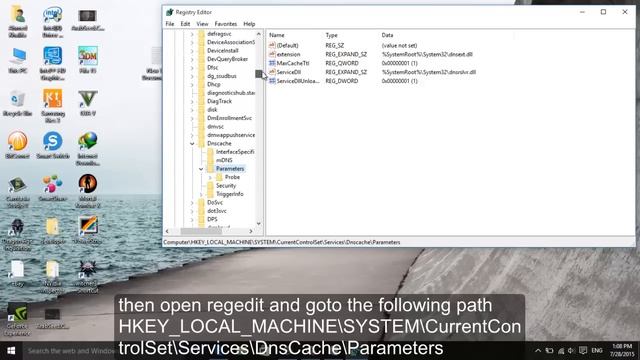Image resolution: width=640 pixels, height=360 pixels.
Task: Select the (Default) value icon
Action: tap(272, 45)
